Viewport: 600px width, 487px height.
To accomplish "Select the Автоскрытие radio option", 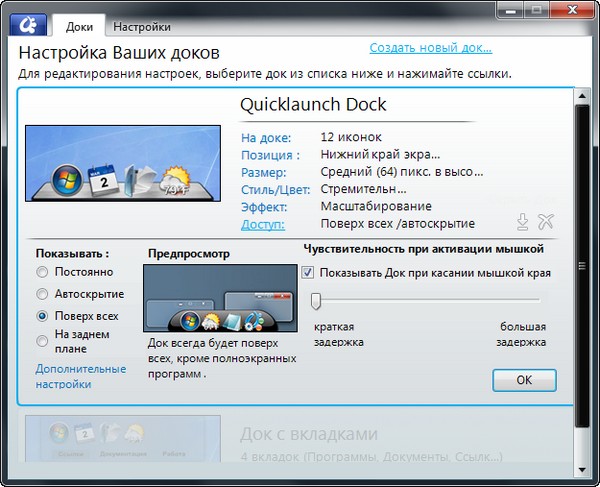I will point(42,294).
